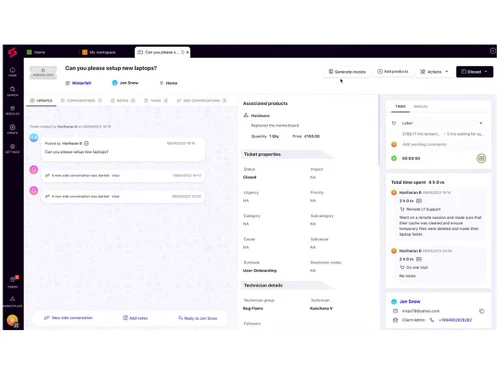Click Generate invoice button
This screenshot has width=500, height=375.
[x=347, y=72]
